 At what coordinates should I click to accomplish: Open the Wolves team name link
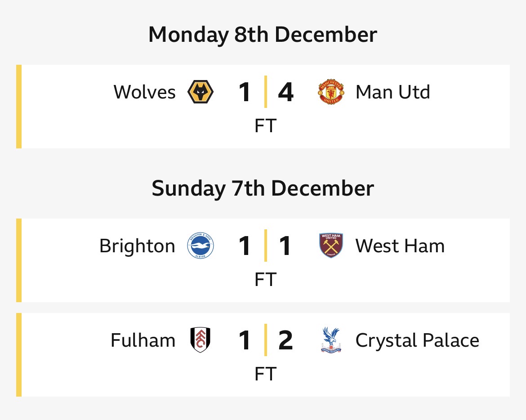(x=144, y=92)
